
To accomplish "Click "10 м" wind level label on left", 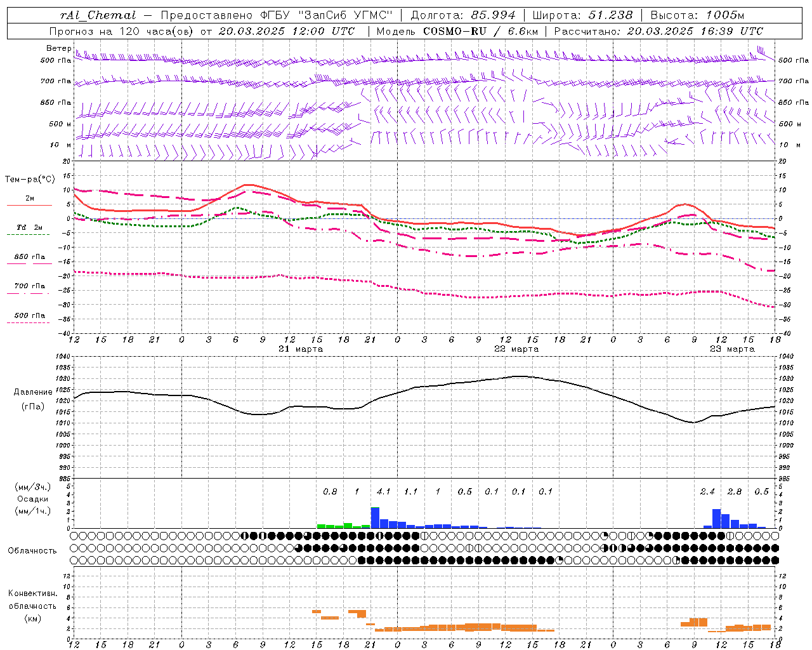I will click(60, 145).
